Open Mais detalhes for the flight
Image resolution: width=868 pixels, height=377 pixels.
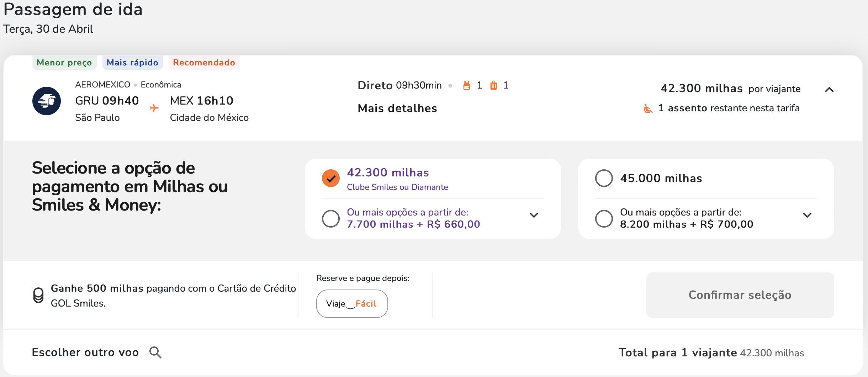[x=397, y=108]
